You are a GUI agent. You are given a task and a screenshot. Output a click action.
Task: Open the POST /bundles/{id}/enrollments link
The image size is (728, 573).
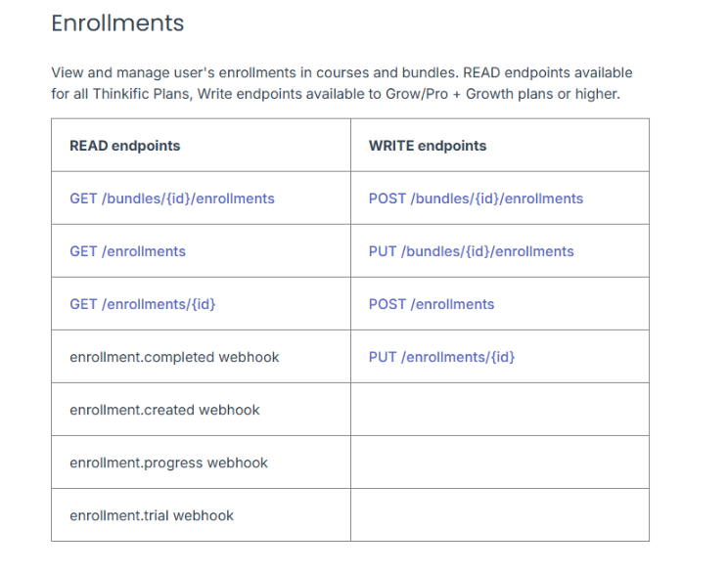pos(476,198)
